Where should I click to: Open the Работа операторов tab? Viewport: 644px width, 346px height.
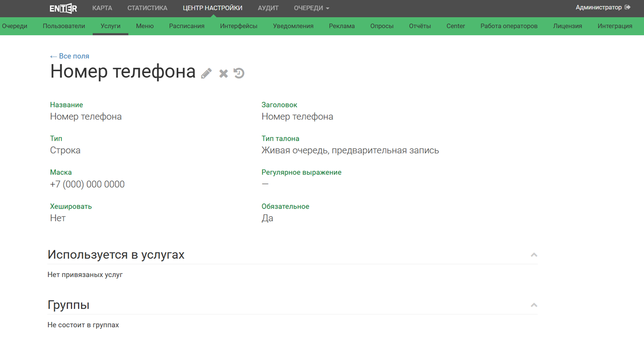[x=509, y=26]
